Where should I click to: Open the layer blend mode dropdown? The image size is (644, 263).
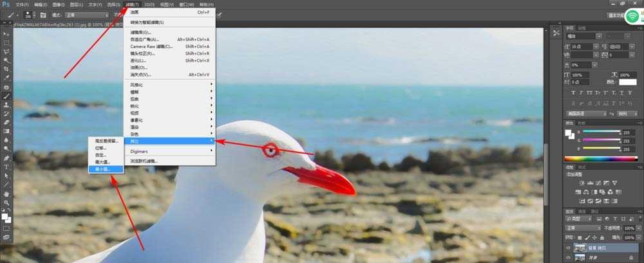click(x=583, y=228)
